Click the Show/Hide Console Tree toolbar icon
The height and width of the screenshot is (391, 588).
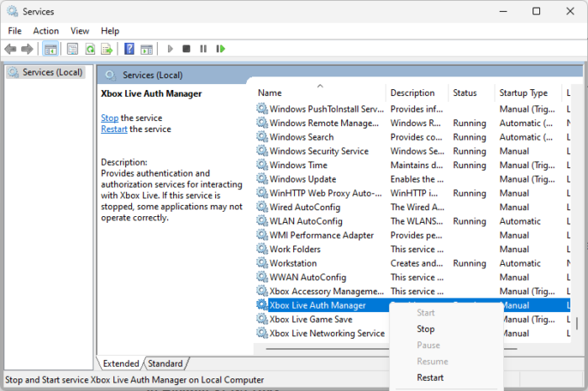coord(50,50)
